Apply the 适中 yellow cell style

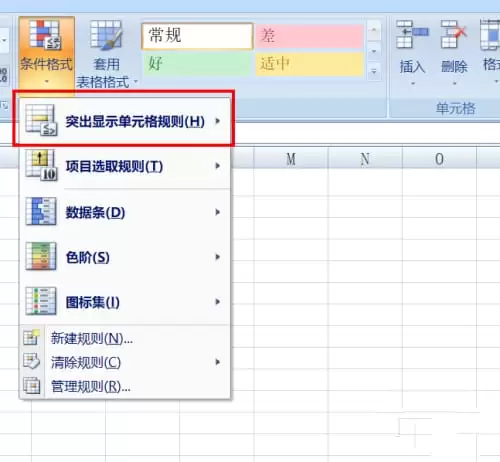(310, 64)
